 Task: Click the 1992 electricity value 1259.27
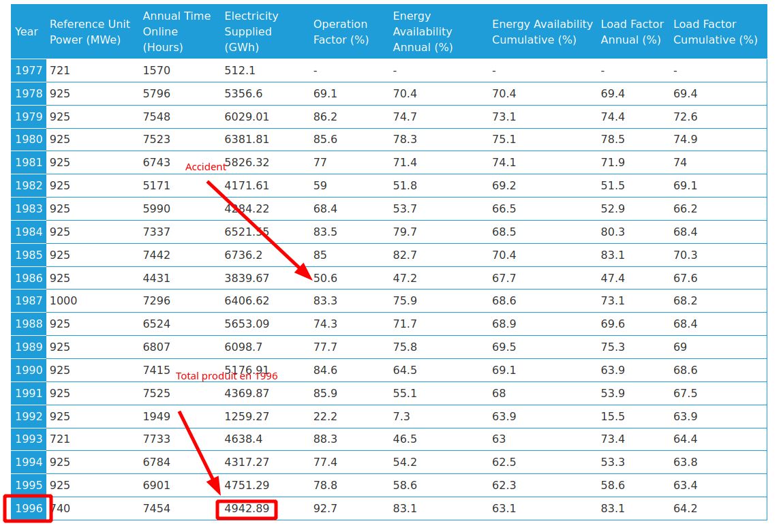point(247,416)
